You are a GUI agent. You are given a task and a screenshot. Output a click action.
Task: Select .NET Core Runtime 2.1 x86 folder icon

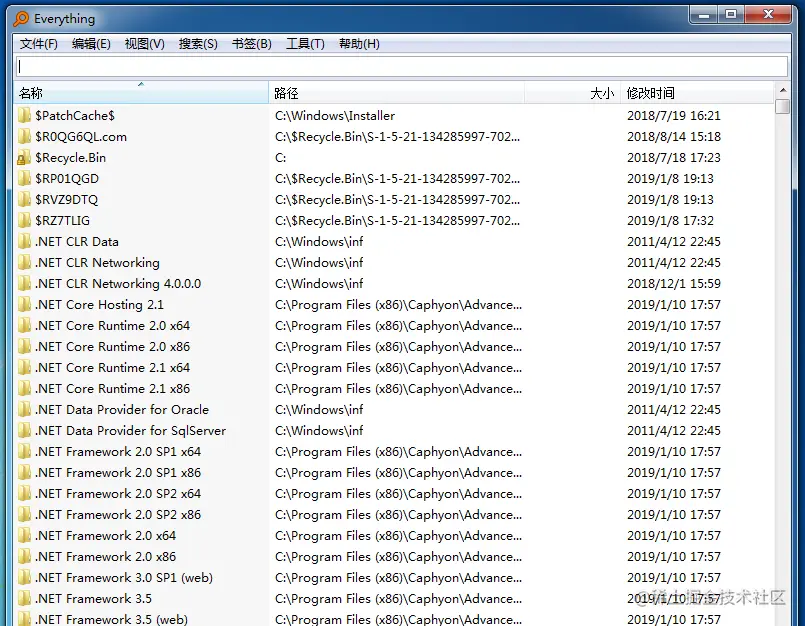(x=24, y=389)
